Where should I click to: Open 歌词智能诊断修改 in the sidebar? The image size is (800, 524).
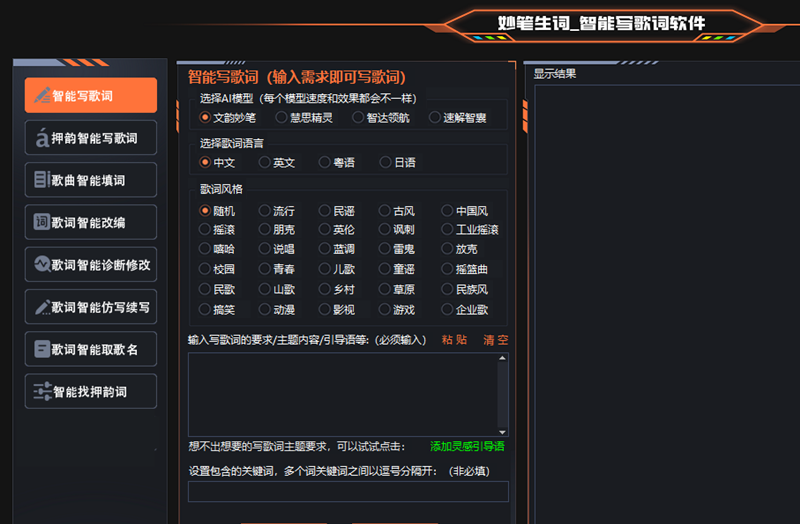91,264
